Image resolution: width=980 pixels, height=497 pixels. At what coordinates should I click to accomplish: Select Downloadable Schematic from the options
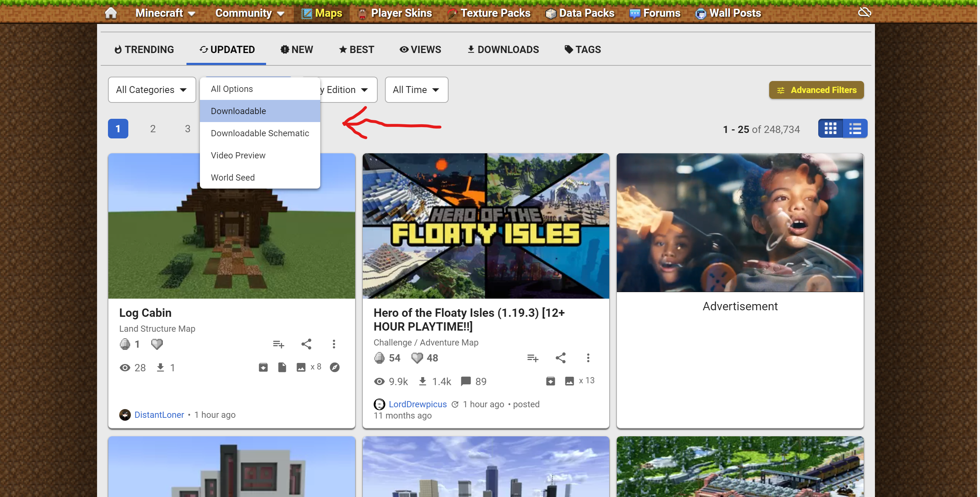tap(260, 133)
